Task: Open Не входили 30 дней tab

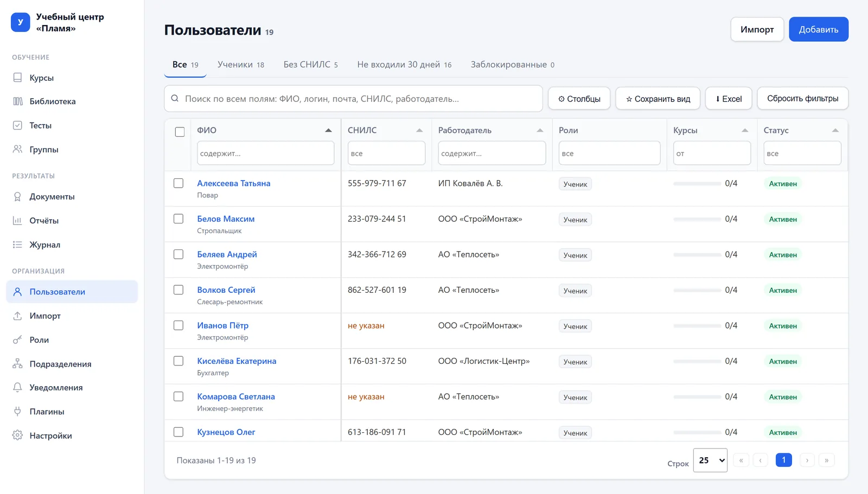Action: 404,65
